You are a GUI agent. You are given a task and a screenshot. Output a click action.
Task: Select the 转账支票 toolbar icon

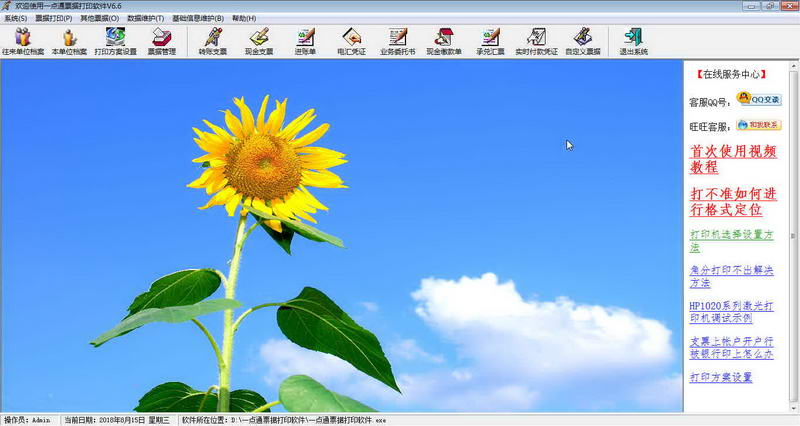click(x=213, y=41)
